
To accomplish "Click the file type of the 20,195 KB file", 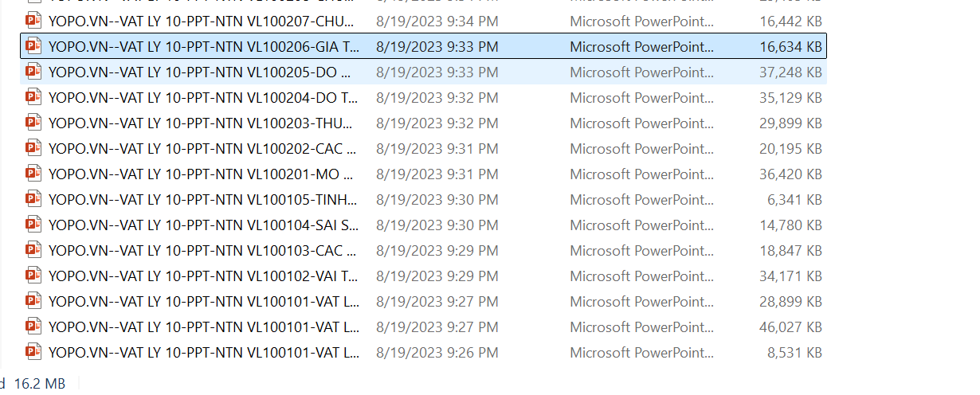I will [x=641, y=149].
